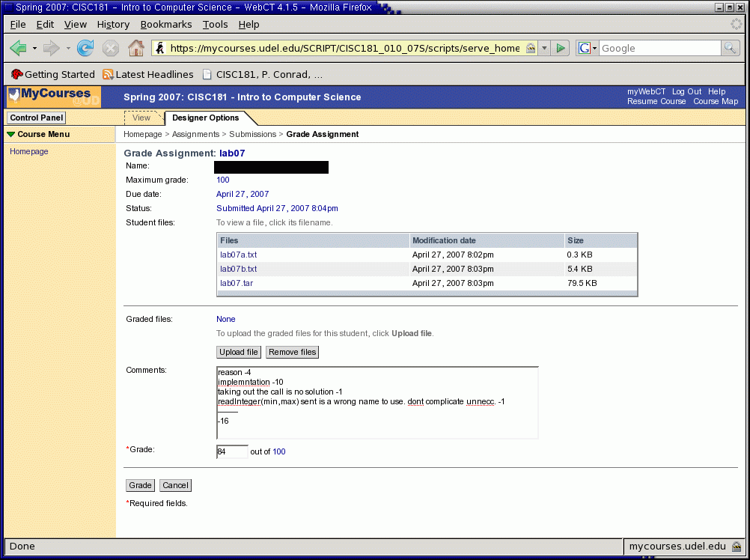The width and height of the screenshot is (750, 560).
Task: Click the Latest Headlines feed icon
Action: (x=109, y=75)
